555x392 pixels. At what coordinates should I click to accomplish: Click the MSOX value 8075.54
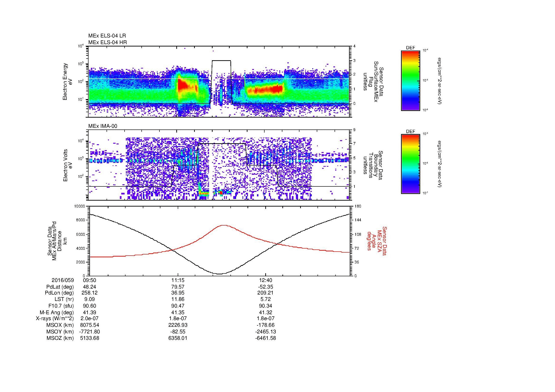click(90, 325)
